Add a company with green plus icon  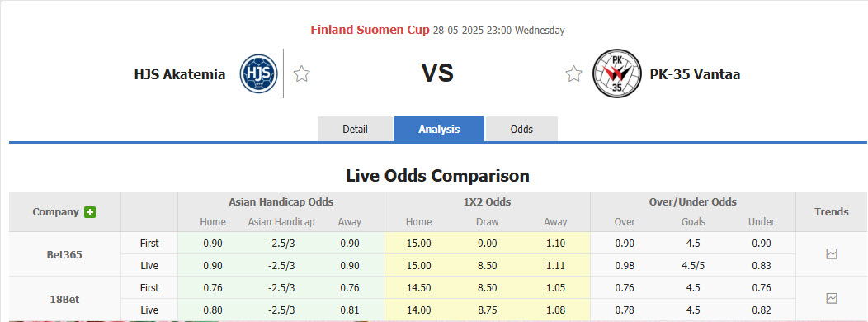[90, 211]
